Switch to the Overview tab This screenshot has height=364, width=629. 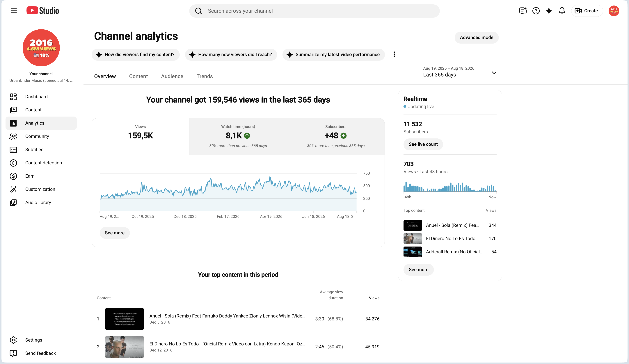click(105, 76)
